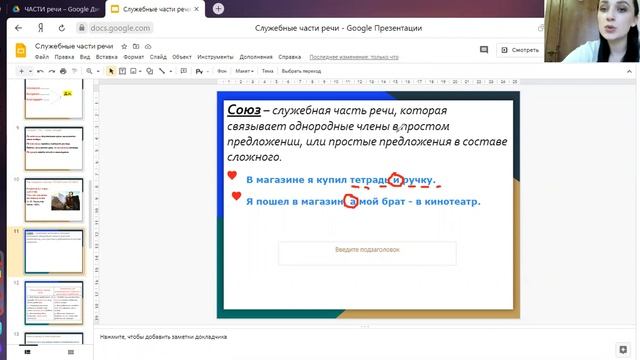Click the Explore button at bottom right
This screenshot has width=640, height=360.
click(623, 350)
